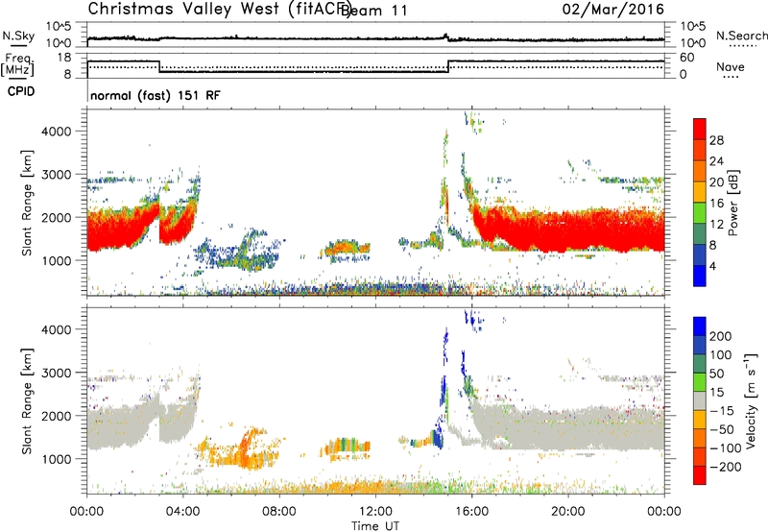Click the '20:00' time axis tick label

click(x=567, y=512)
